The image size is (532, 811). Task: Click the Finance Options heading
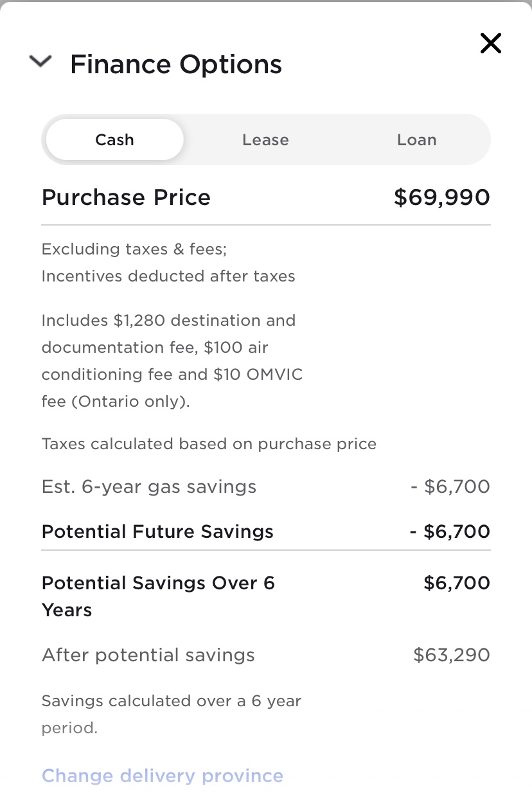coord(176,64)
